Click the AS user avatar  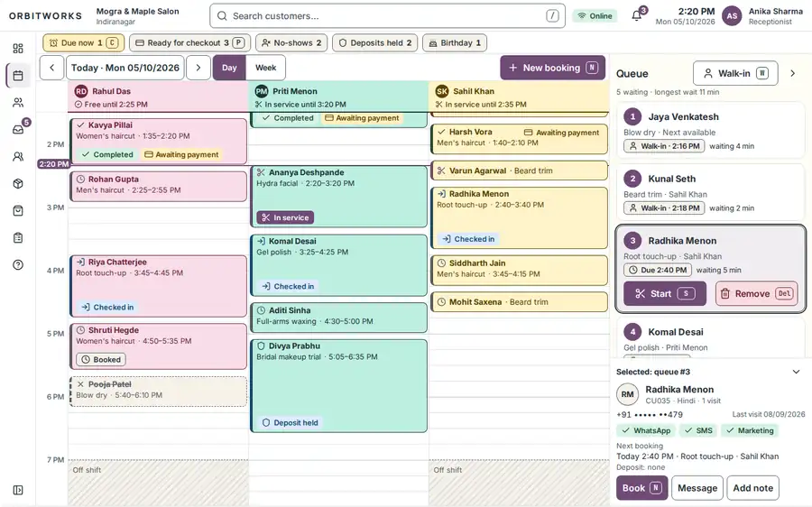coord(732,16)
